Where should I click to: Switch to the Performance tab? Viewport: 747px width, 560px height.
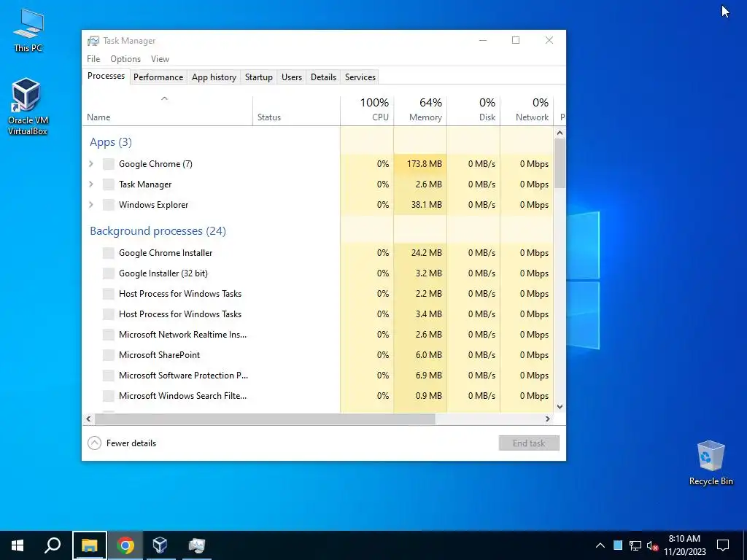158,77
